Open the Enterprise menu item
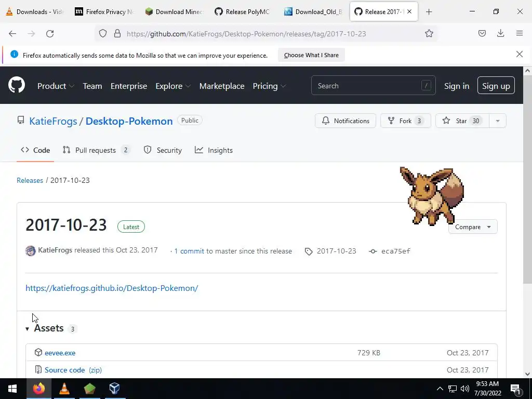 pos(129,86)
